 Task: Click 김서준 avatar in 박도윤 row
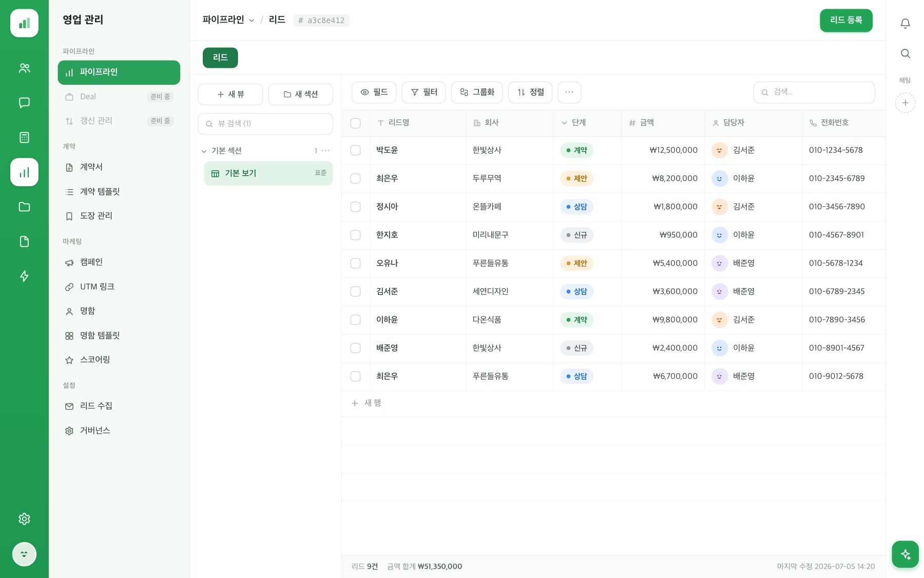point(720,151)
